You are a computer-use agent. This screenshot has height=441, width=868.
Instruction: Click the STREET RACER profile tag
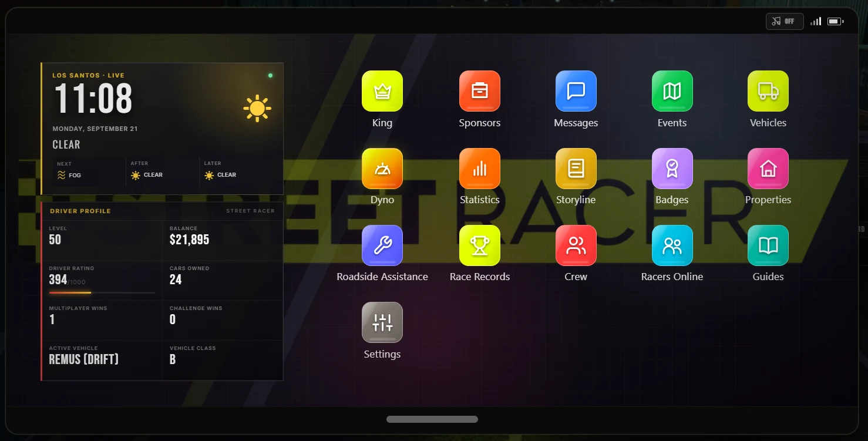251,211
